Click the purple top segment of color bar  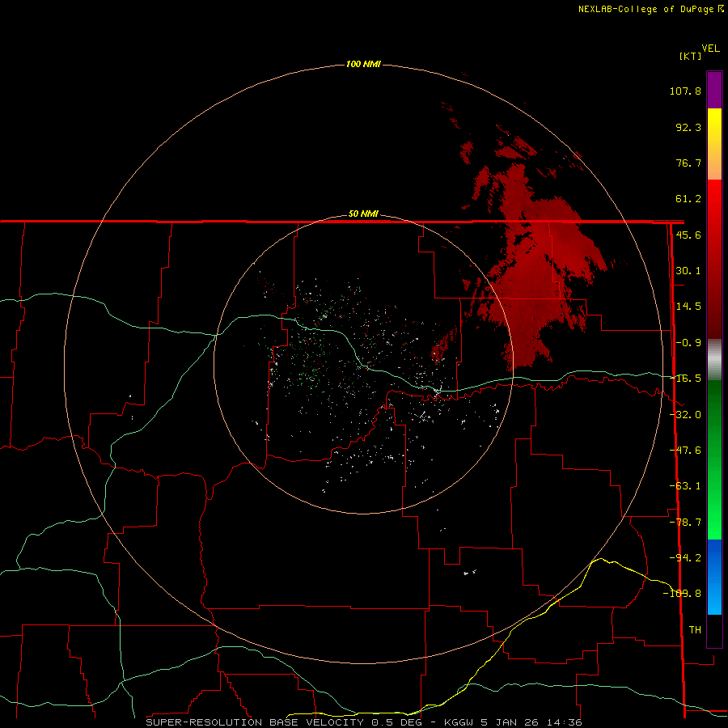click(x=714, y=91)
